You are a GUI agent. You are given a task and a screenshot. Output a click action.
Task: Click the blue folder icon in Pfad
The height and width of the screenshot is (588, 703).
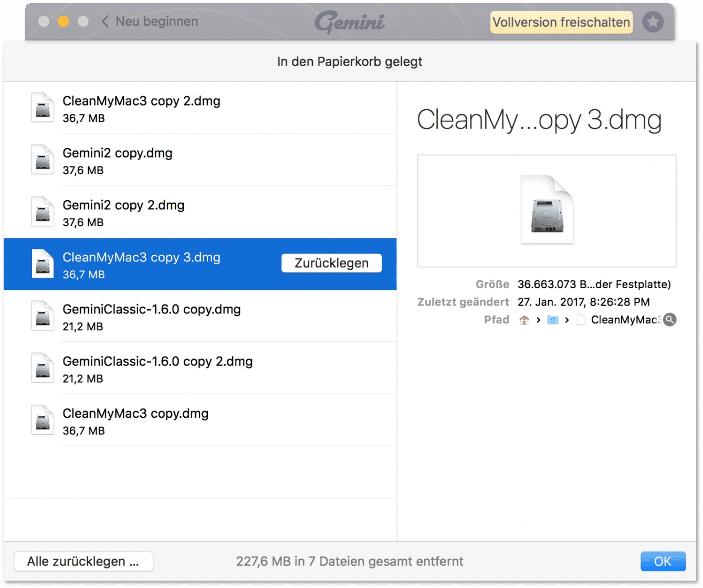point(552,320)
